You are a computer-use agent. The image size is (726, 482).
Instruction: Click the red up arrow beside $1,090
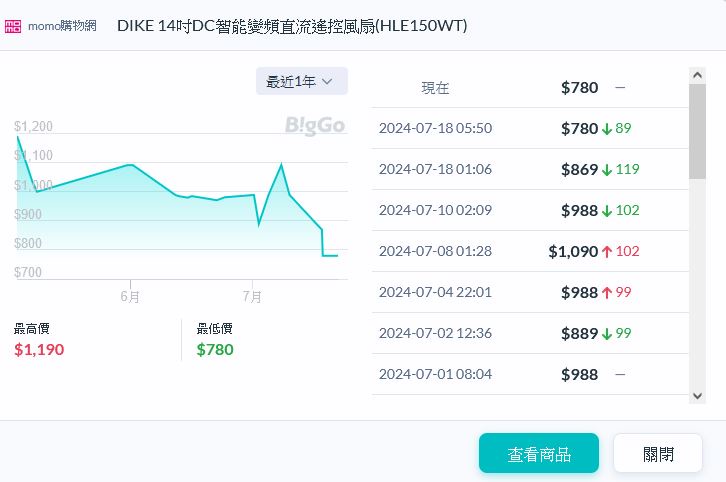coord(606,251)
